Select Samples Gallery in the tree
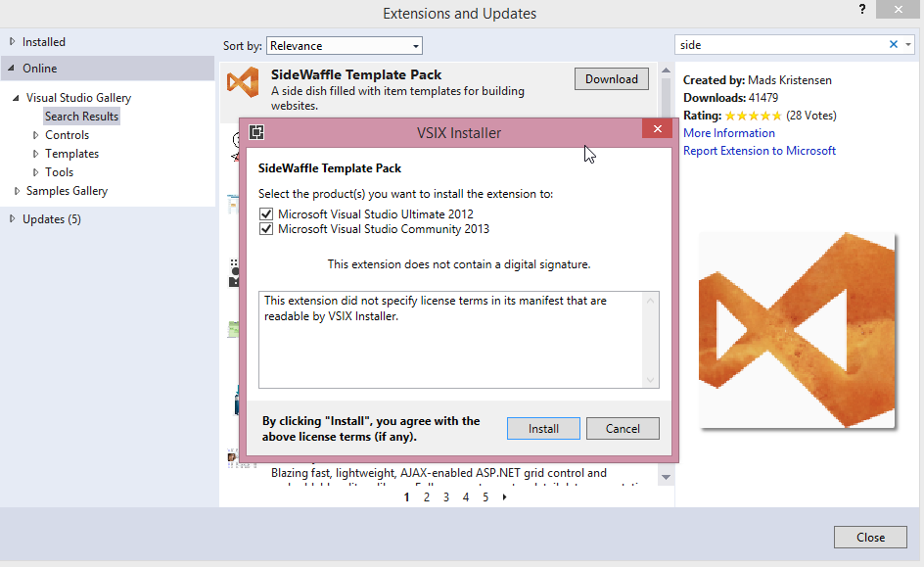 (68, 191)
